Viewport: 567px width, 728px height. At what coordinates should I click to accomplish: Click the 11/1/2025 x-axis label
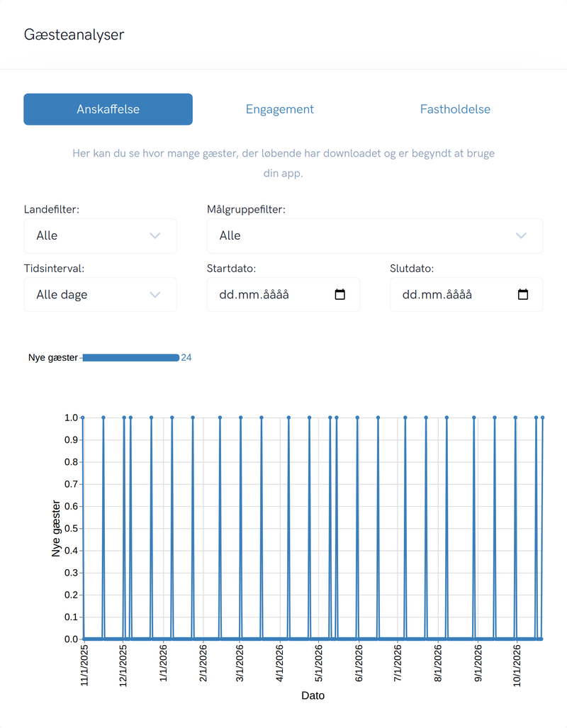(x=84, y=666)
